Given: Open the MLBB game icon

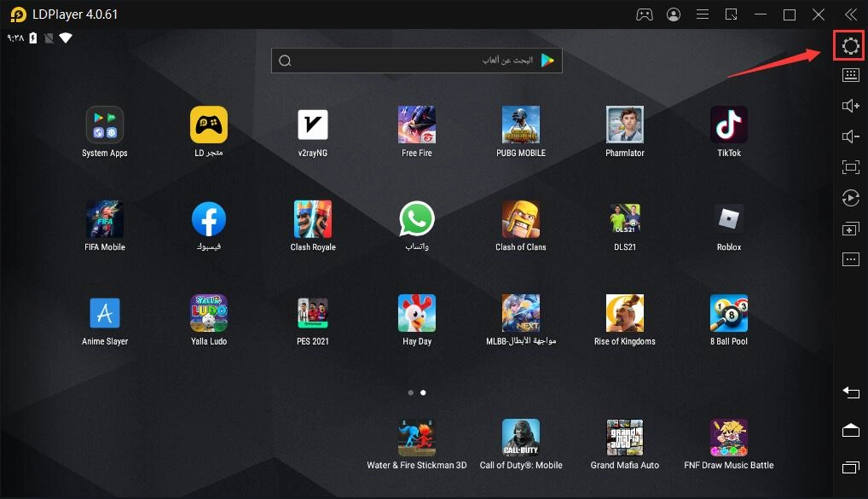Looking at the screenshot, I should click(x=521, y=313).
